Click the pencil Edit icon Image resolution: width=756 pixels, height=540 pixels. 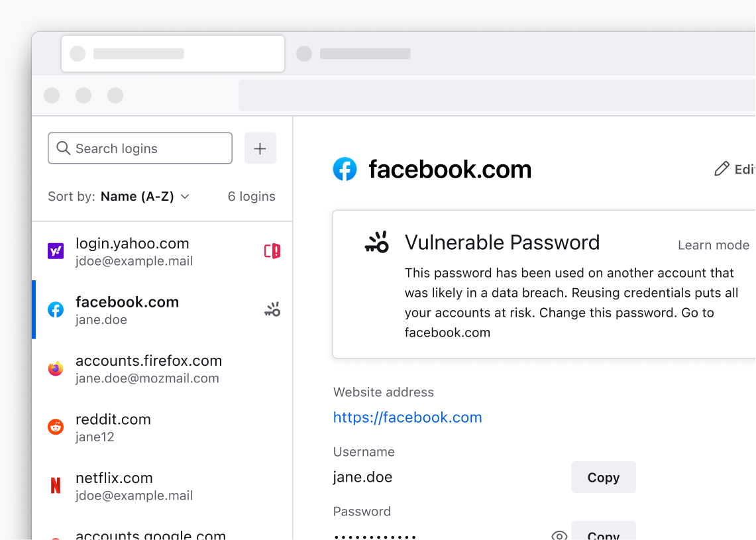pos(723,169)
